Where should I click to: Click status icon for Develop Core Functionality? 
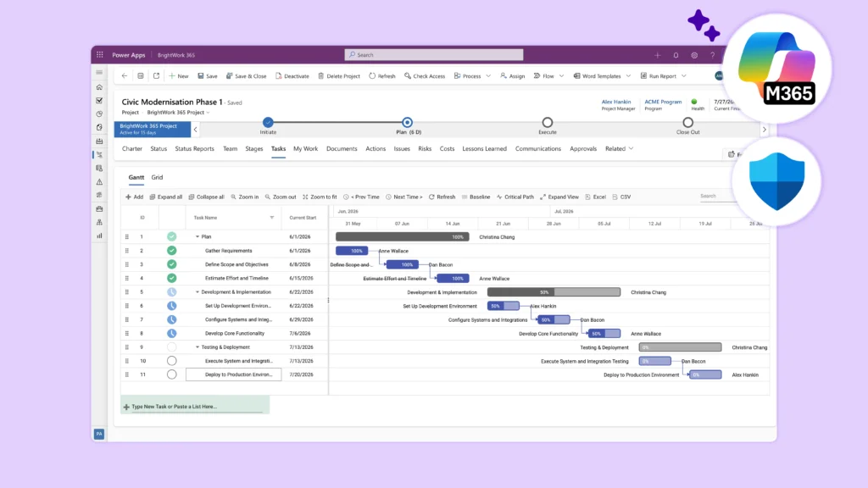[171, 334]
